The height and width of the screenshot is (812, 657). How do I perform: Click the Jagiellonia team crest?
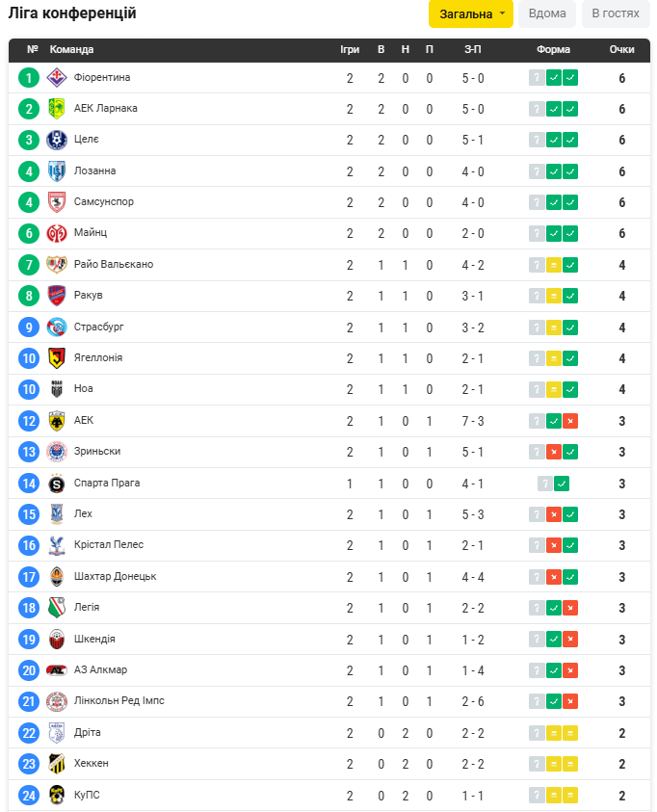57,358
